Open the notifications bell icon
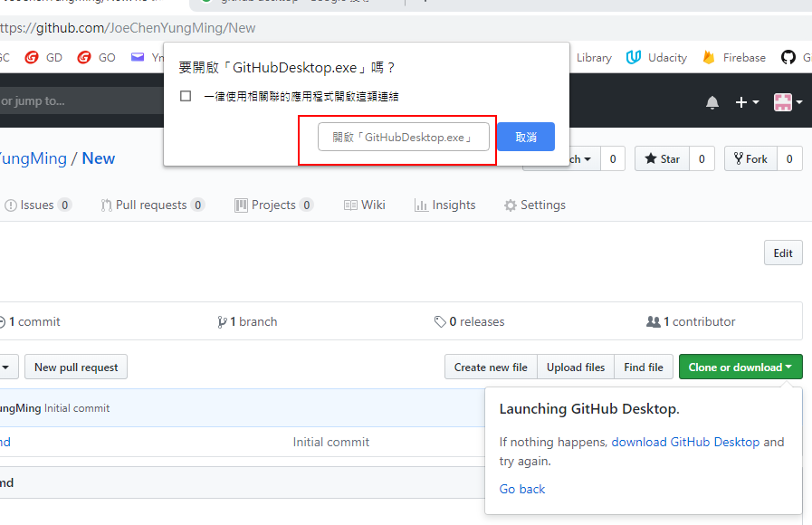The width and height of the screenshot is (812, 525). pyautogui.click(x=712, y=102)
